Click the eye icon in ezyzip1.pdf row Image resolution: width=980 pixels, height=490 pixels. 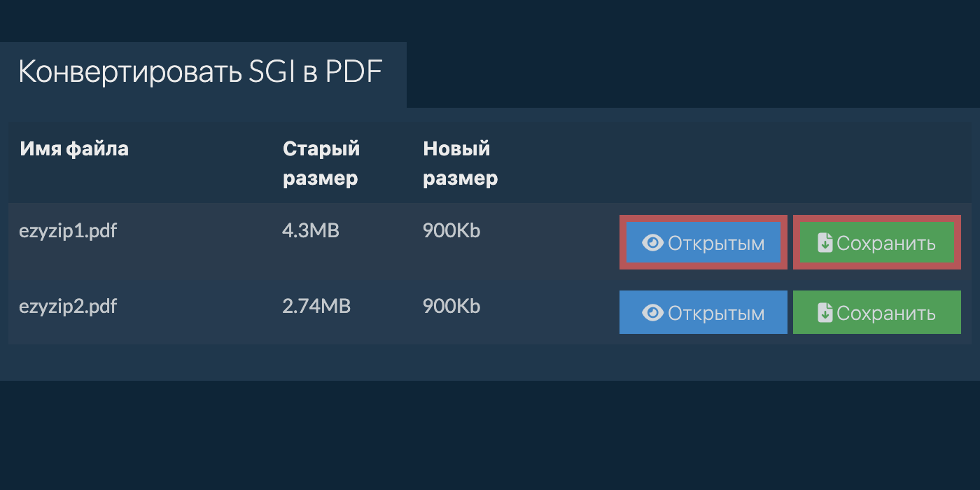click(x=652, y=243)
